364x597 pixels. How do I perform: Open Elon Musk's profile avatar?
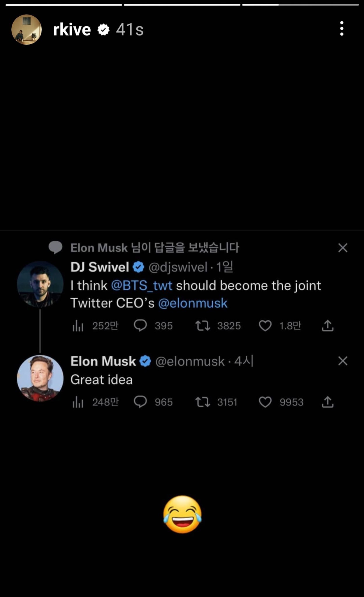click(x=40, y=378)
